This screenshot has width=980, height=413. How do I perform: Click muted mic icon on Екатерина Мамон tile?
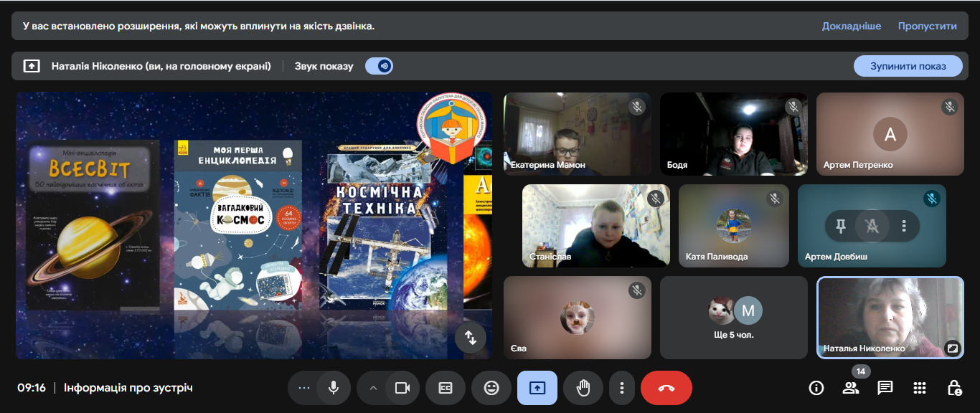tap(636, 107)
